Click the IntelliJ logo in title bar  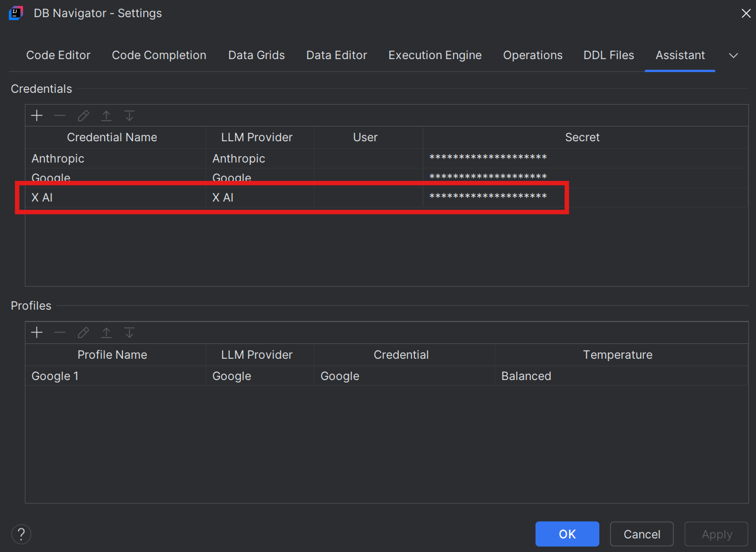coord(16,13)
